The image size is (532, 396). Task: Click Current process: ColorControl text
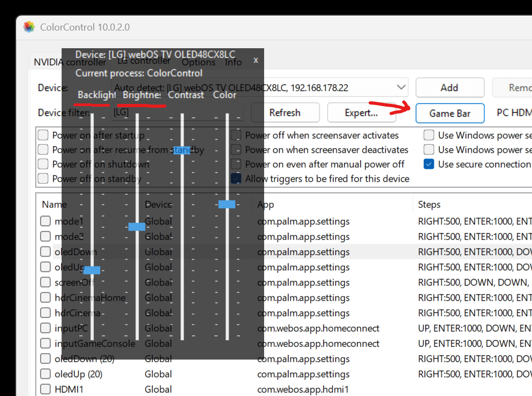point(139,73)
